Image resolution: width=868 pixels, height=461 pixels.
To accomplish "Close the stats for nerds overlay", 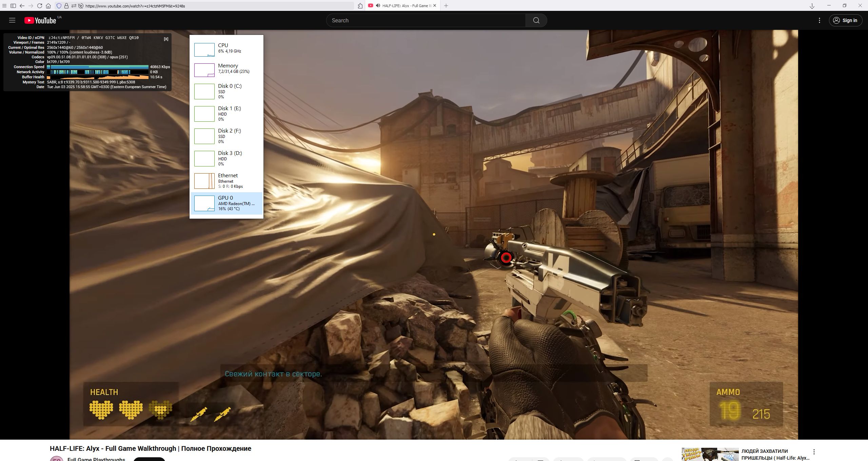I will click(166, 39).
